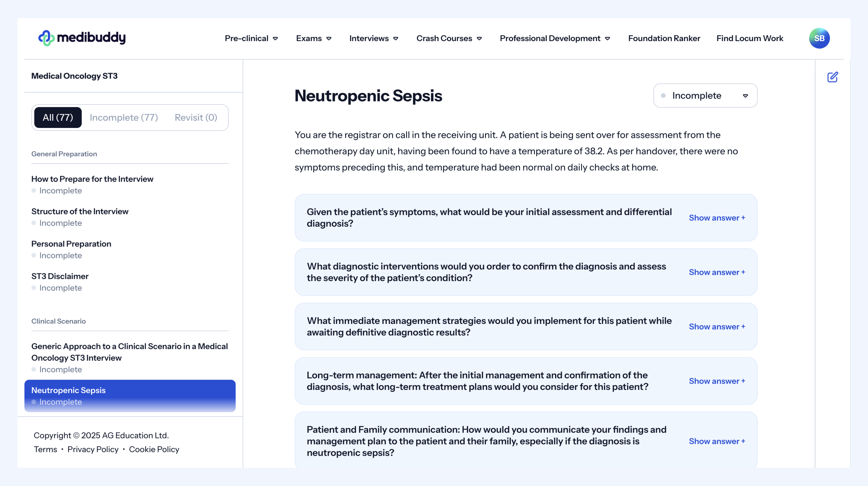
Task: Click the Interviews chevron arrow icon
Action: pyautogui.click(x=396, y=38)
